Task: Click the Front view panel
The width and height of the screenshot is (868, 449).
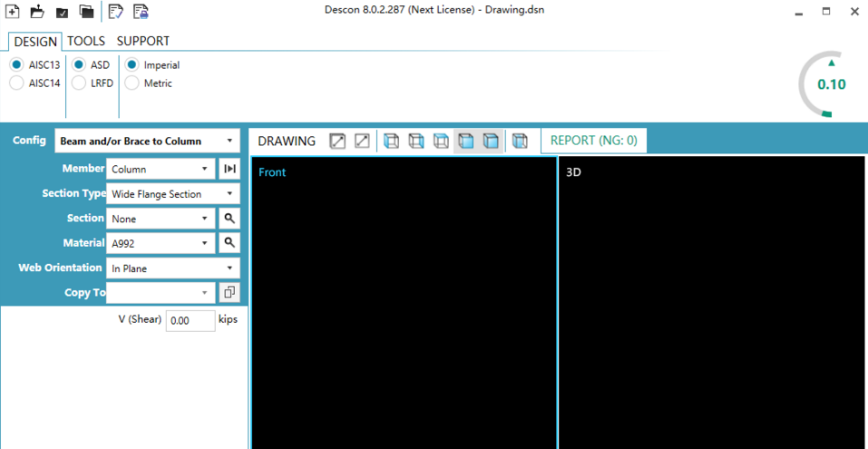Action: pos(405,303)
